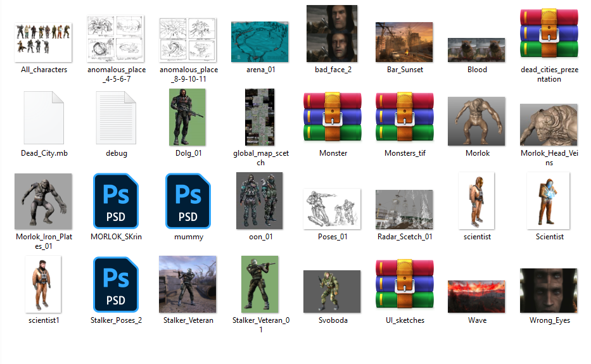The image size is (591, 364).
Task: Select the Svoboda soldier thumbnail
Action: point(332,291)
